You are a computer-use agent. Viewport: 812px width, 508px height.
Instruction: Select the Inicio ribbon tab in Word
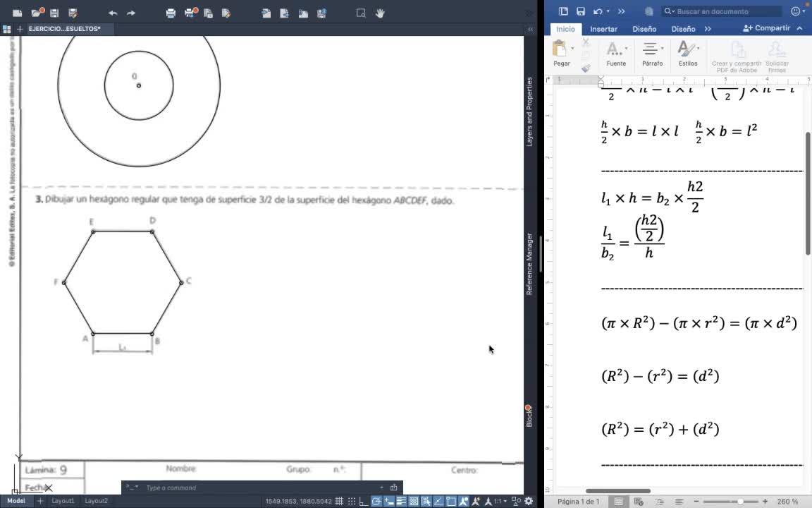tap(565, 29)
